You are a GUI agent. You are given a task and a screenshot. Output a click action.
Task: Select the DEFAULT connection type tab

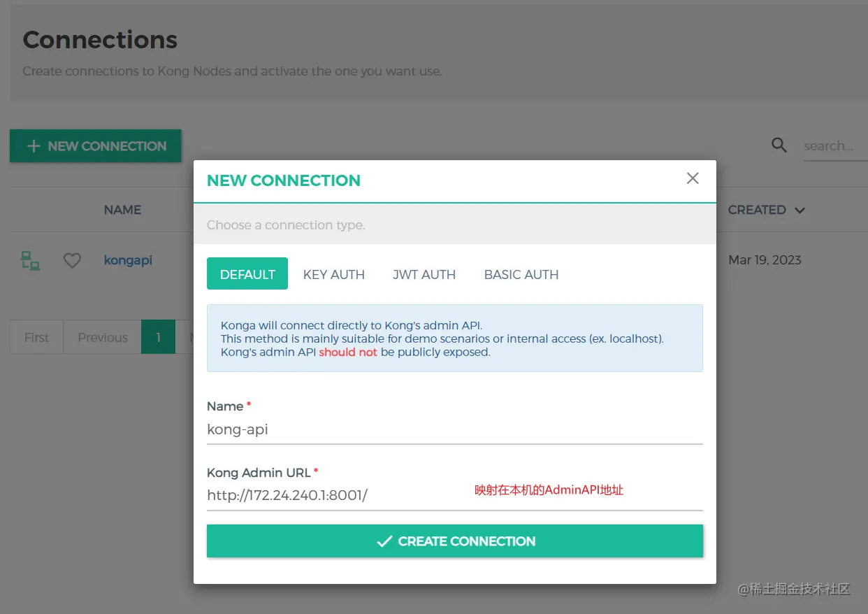coord(247,274)
